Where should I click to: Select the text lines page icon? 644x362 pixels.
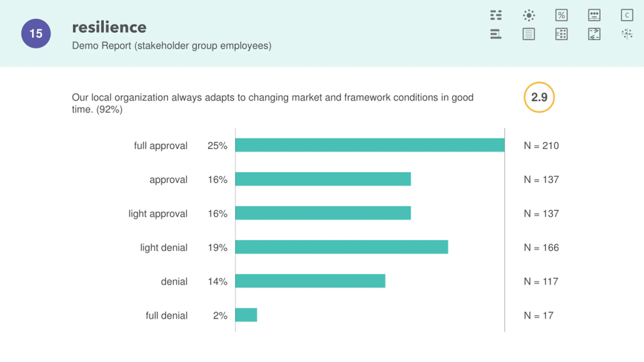coord(529,34)
